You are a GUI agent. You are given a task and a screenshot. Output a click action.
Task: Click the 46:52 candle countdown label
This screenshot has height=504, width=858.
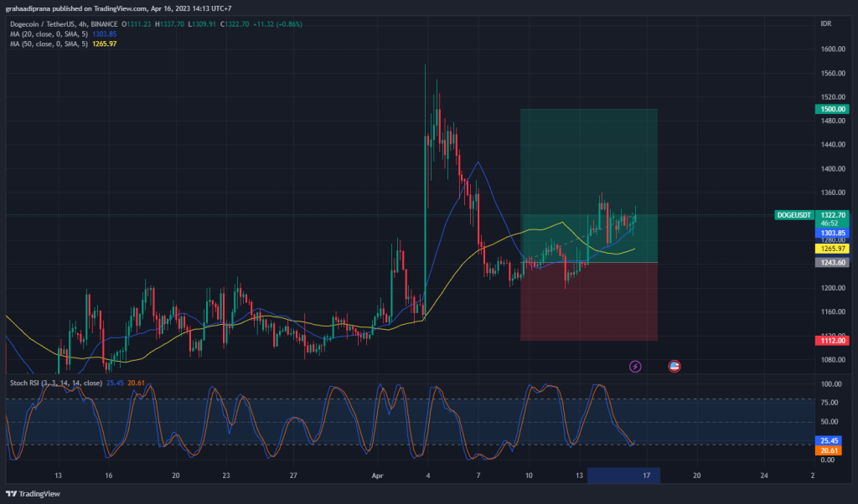click(x=830, y=224)
